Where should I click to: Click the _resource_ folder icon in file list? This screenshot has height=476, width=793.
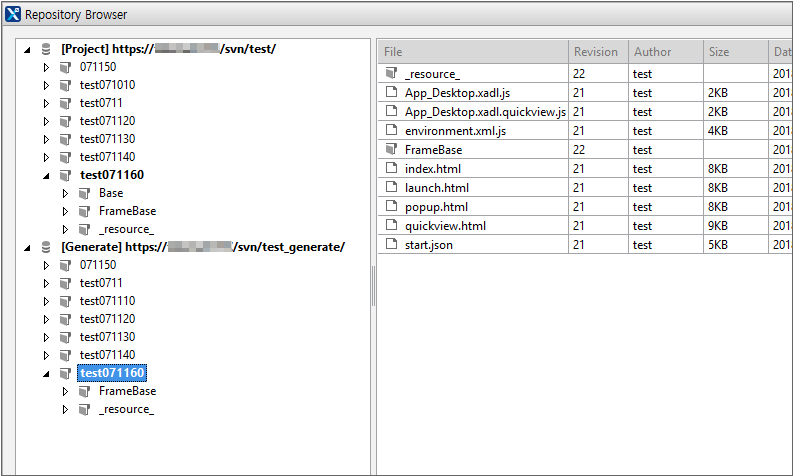(392, 73)
